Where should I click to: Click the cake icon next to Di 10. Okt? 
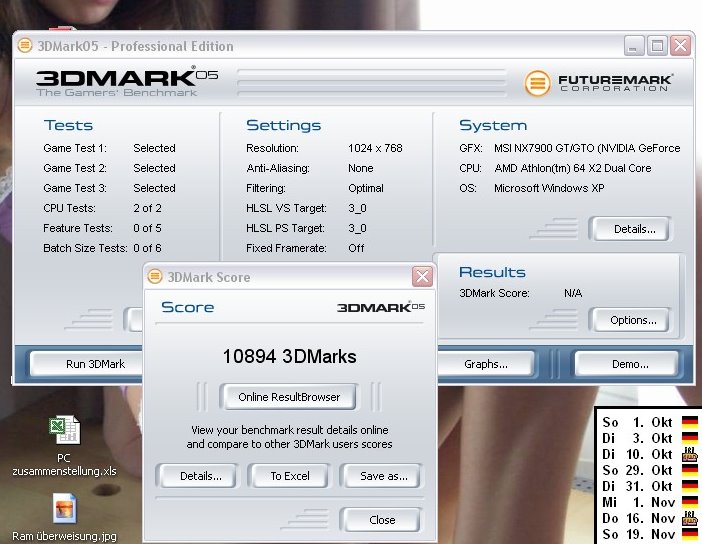[x=689, y=454]
